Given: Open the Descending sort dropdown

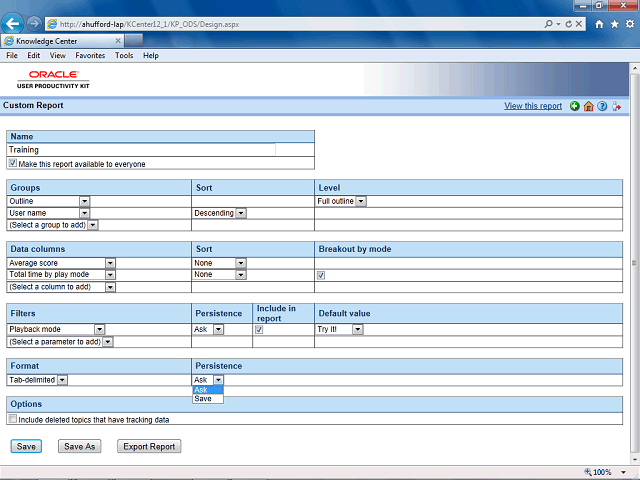Looking at the screenshot, I should point(241,213).
